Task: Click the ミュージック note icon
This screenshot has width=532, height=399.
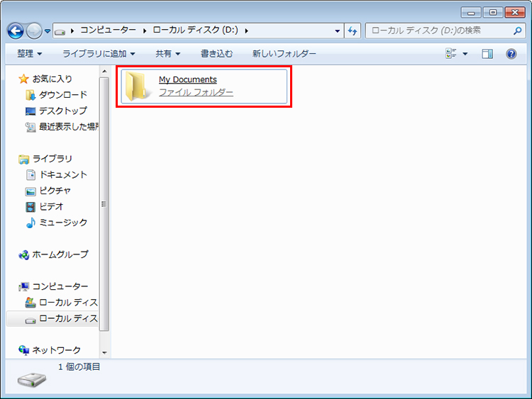Action: click(x=31, y=223)
